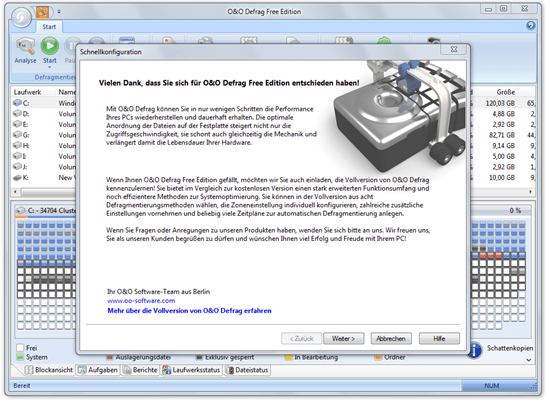Click the C: cluster view drive icon
The image size is (550, 408).
[21, 210]
